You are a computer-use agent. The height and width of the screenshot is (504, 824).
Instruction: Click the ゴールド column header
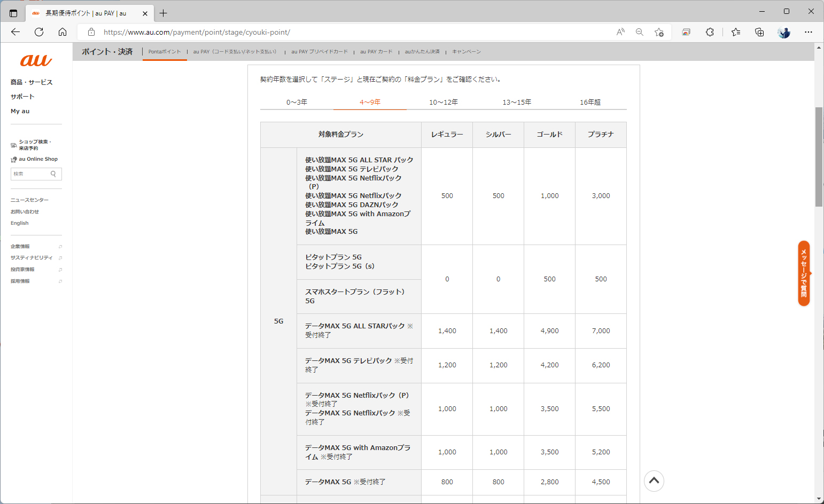(x=549, y=135)
